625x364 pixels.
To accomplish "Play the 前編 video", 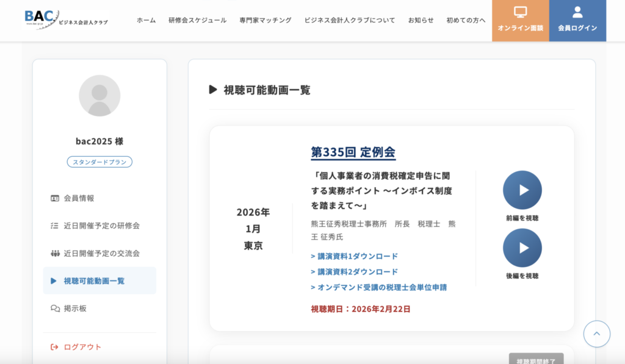I will click(x=522, y=190).
